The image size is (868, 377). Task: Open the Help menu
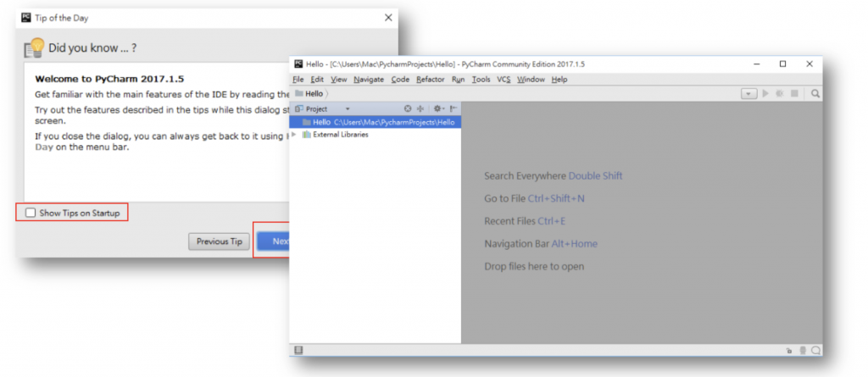pos(559,79)
